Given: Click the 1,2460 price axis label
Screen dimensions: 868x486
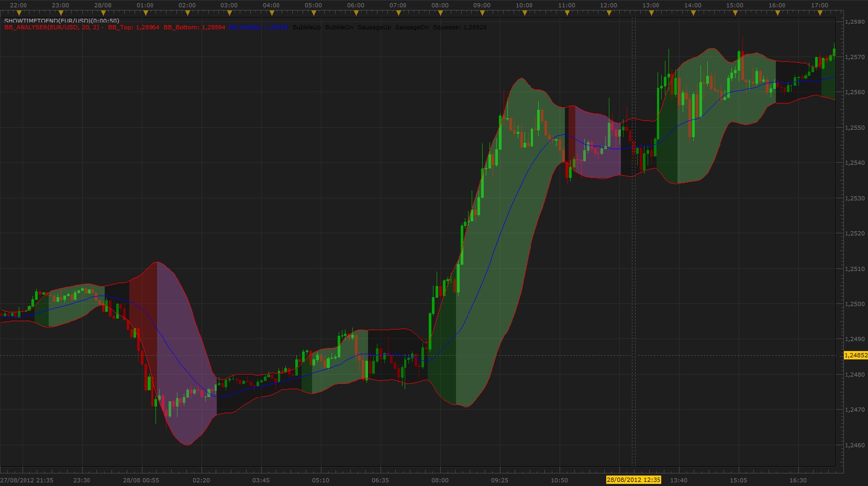Looking at the screenshot, I should 854,445.
